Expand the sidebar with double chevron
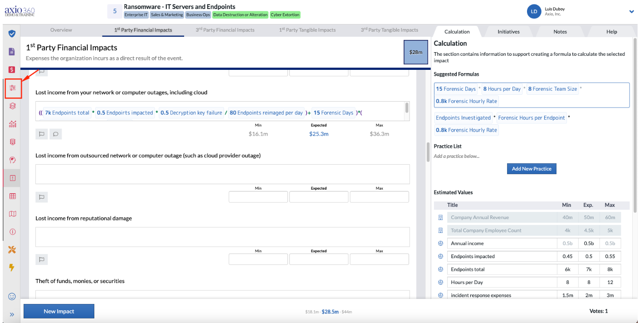 pos(12,314)
